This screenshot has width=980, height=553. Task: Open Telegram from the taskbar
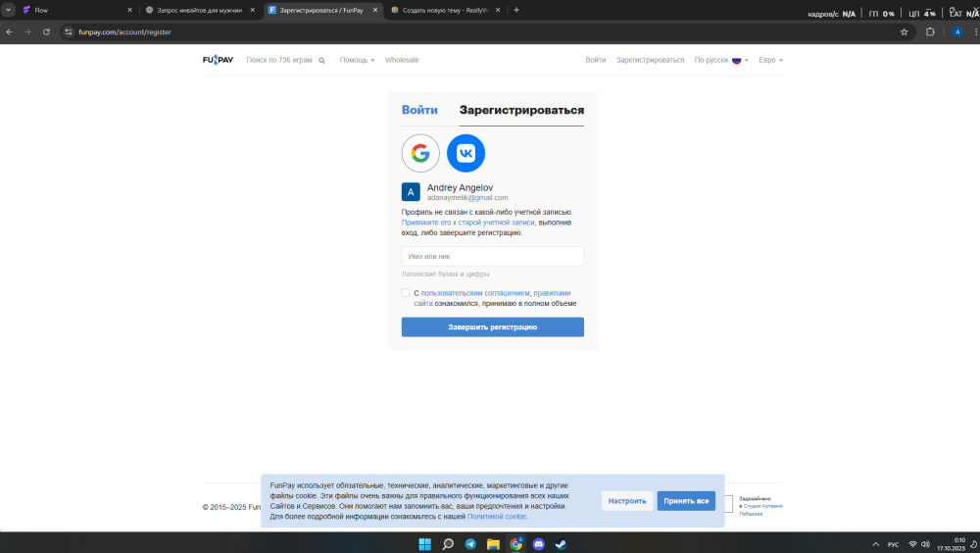click(470, 544)
